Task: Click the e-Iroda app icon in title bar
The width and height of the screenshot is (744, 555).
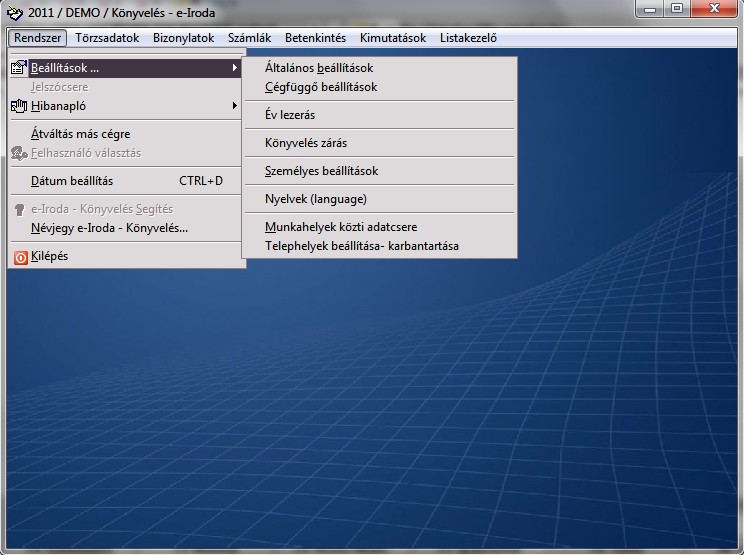Action: [15, 12]
